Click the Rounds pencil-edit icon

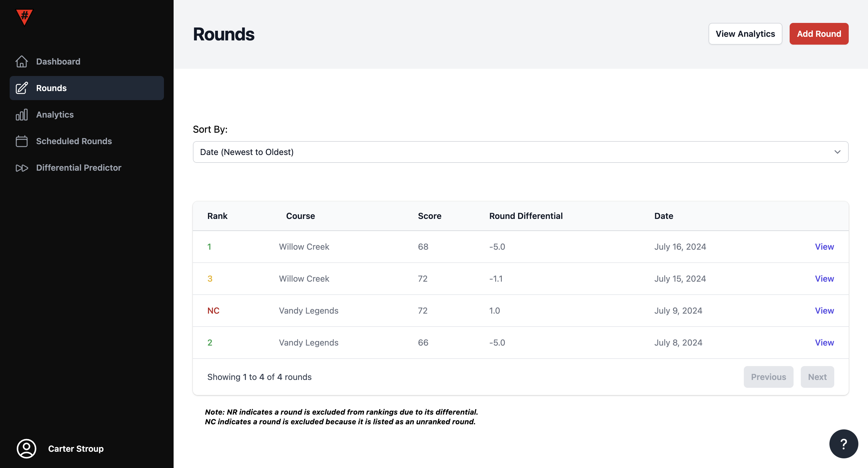point(22,88)
